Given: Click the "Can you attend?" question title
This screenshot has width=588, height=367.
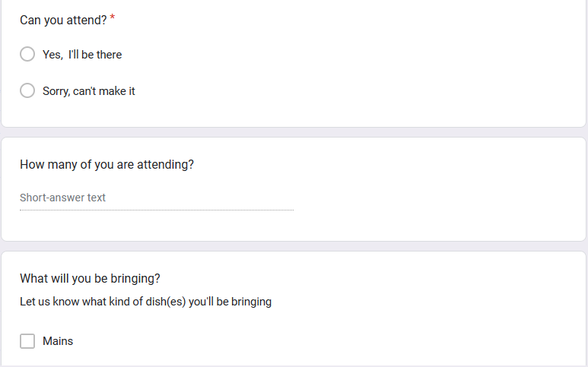Looking at the screenshot, I should pyautogui.click(x=63, y=21).
